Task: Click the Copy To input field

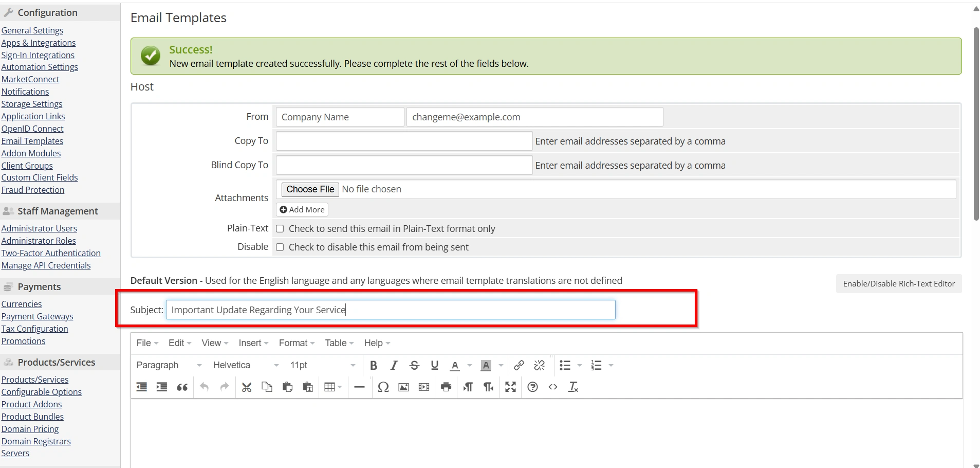Action: coord(404,141)
